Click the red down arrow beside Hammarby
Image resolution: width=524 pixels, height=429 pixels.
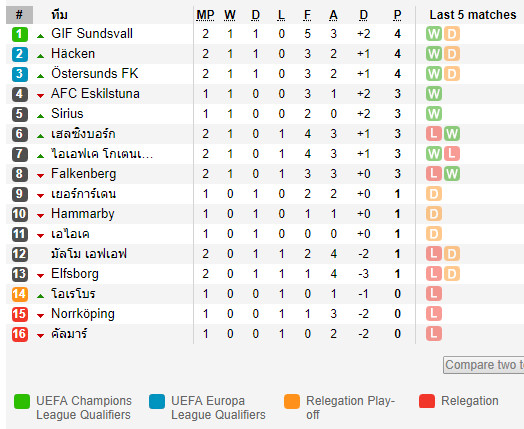40,216
